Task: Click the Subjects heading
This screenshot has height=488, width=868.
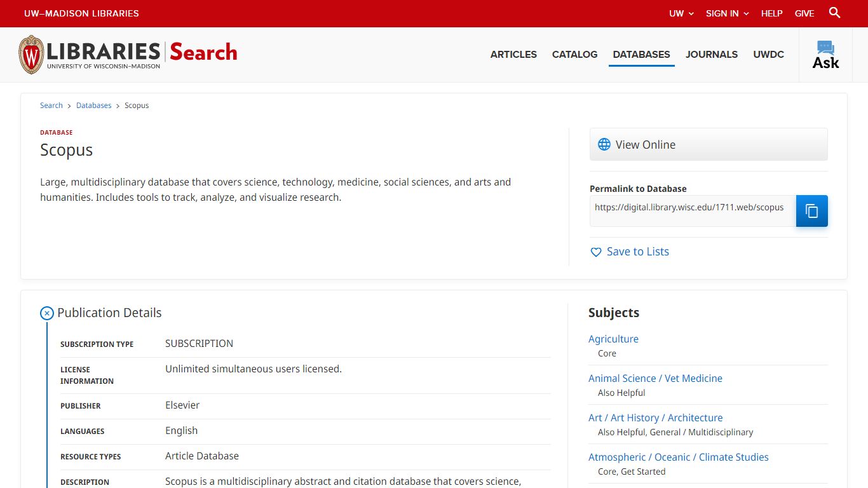Action: coord(614,313)
